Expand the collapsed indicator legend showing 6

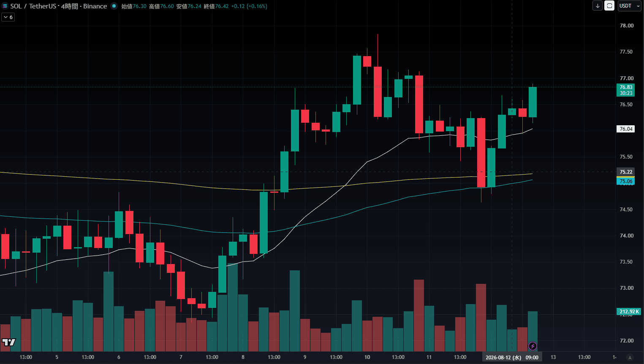click(8, 17)
